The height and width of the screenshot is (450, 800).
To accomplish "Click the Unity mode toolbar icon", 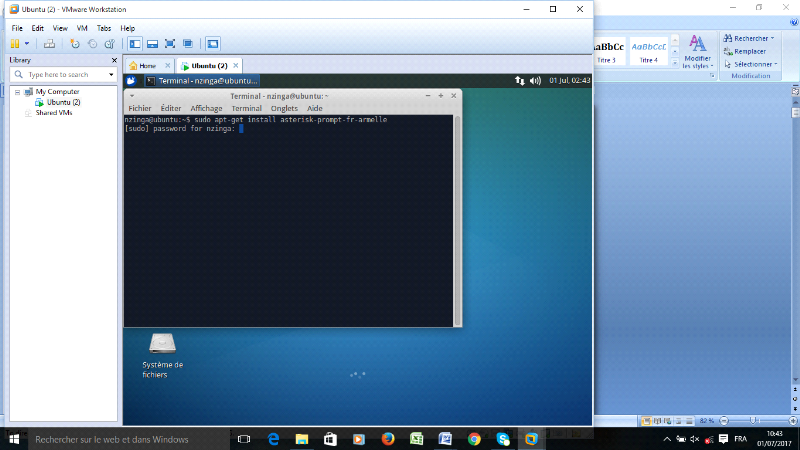I will [187, 44].
